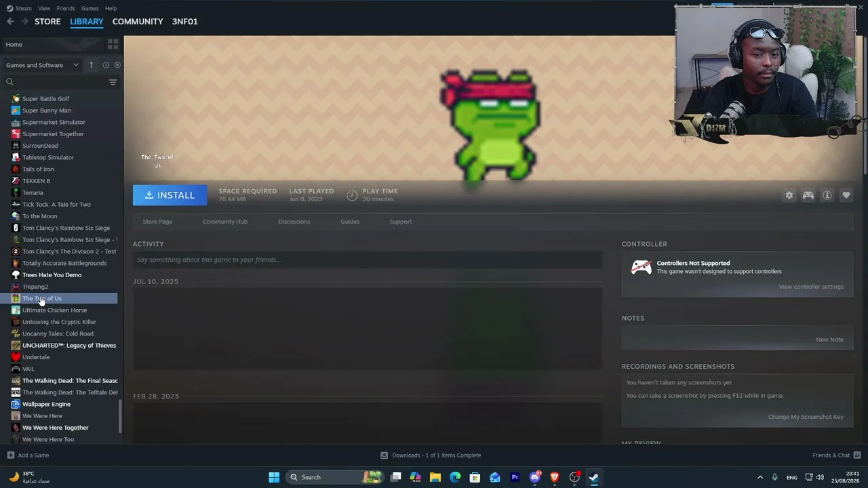Open the Games menu
The height and width of the screenshot is (488, 868).
coord(90,8)
